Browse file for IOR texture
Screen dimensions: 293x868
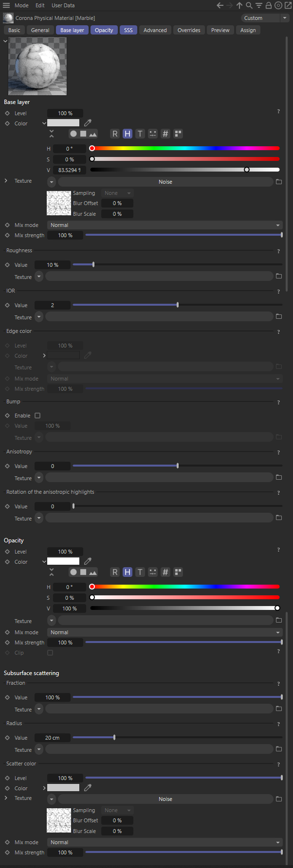point(279,316)
